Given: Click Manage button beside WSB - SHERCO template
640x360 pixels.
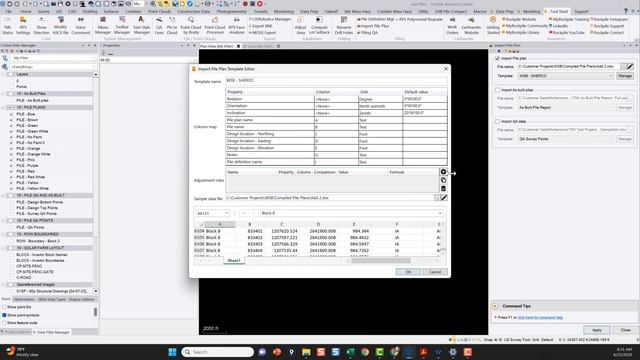Looking at the screenshot, I should coord(624,76).
